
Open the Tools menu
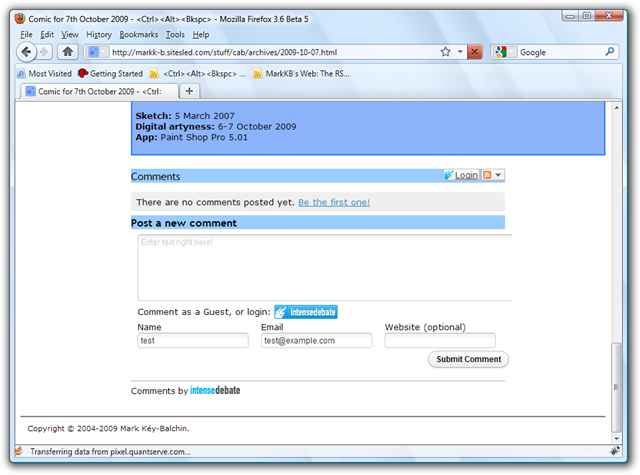pos(175,35)
